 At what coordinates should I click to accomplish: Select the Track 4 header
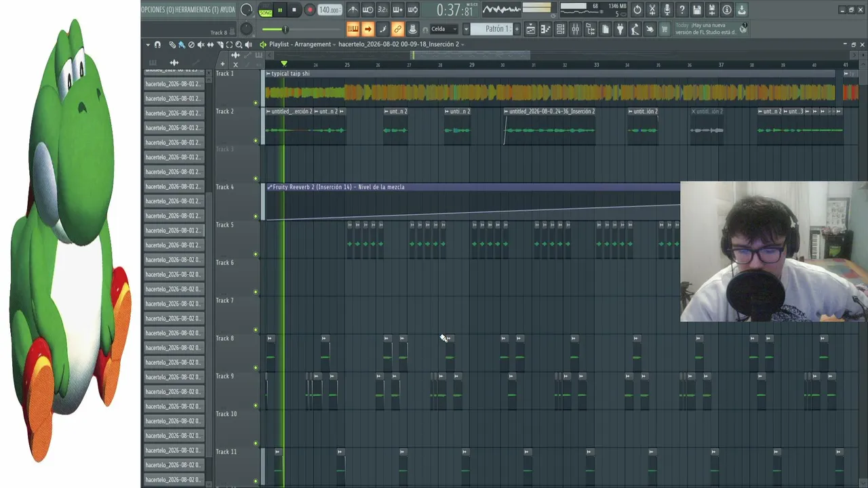click(x=237, y=201)
